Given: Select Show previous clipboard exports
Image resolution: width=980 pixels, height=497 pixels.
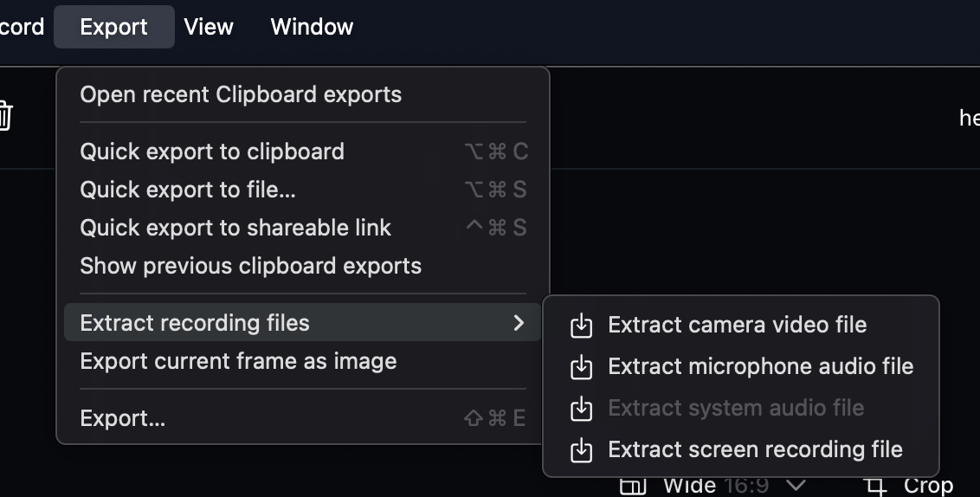Looking at the screenshot, I should point(250,266).
